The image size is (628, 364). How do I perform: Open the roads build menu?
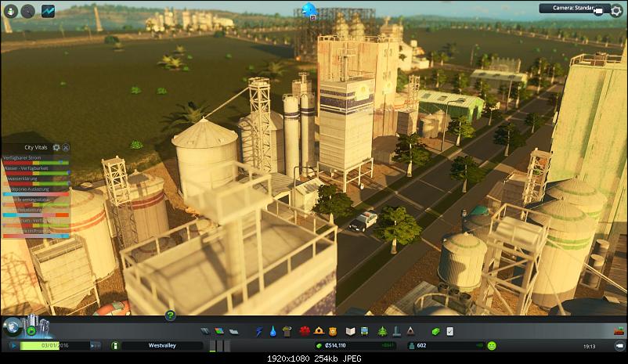[x=205, y=331]
